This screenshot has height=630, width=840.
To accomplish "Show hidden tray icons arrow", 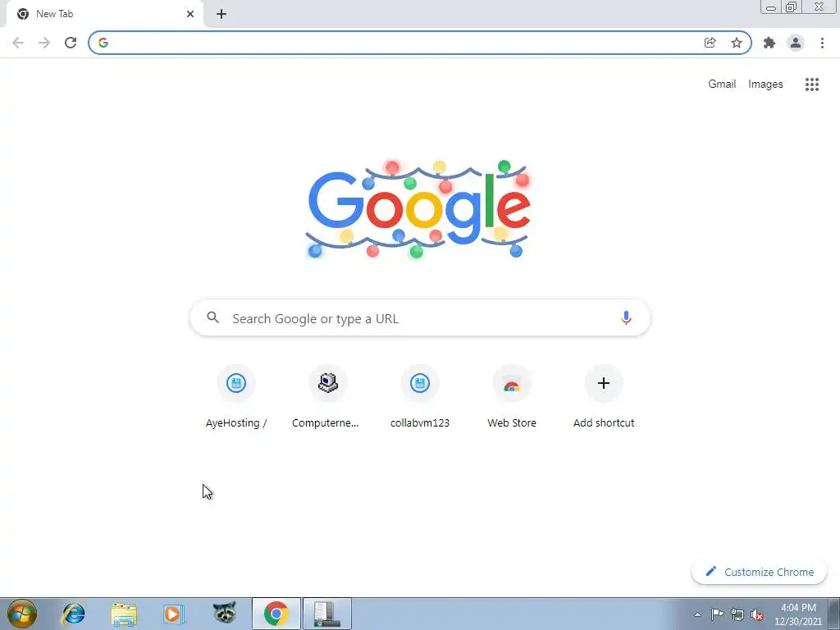I will pos(697,614).
